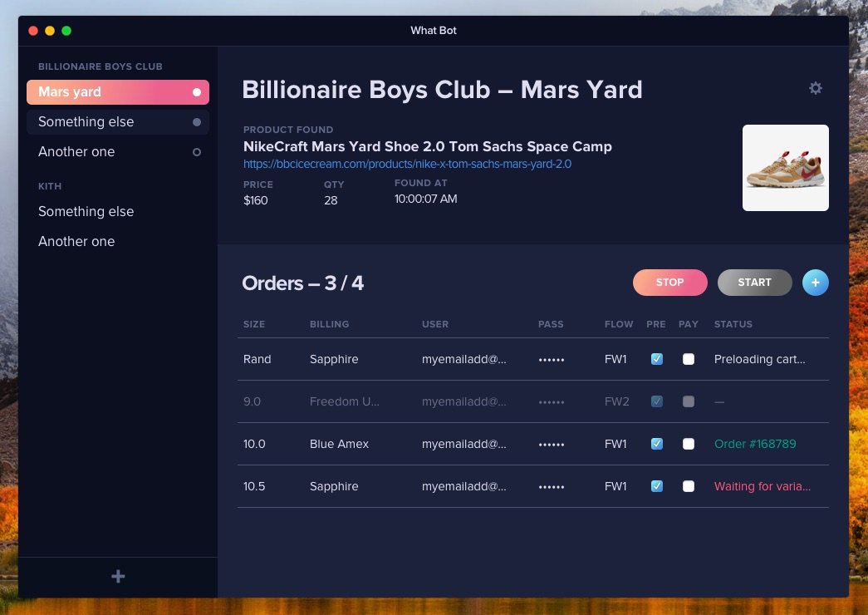868x615 pixels.
Task: Click the KITH group header
Action: pos(50,186)
